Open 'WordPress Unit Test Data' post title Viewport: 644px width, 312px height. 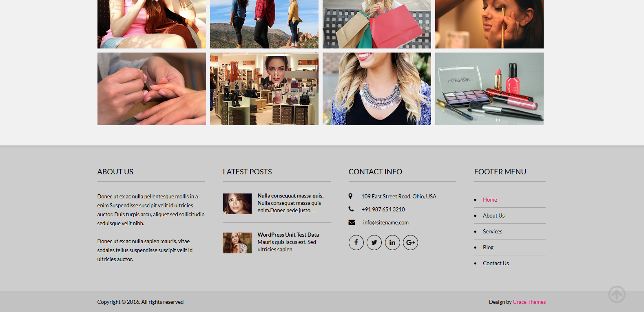pyautogui.click(x=288, y=235)
